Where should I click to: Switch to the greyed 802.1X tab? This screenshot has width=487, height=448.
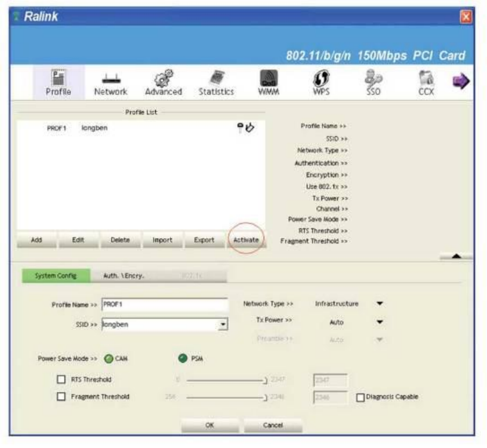[192, 276]
